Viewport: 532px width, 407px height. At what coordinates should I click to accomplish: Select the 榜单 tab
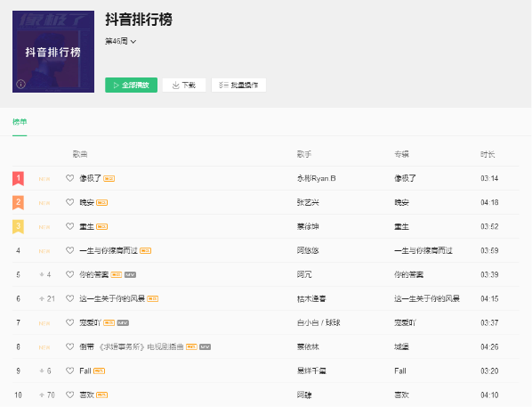click(20, 122)
